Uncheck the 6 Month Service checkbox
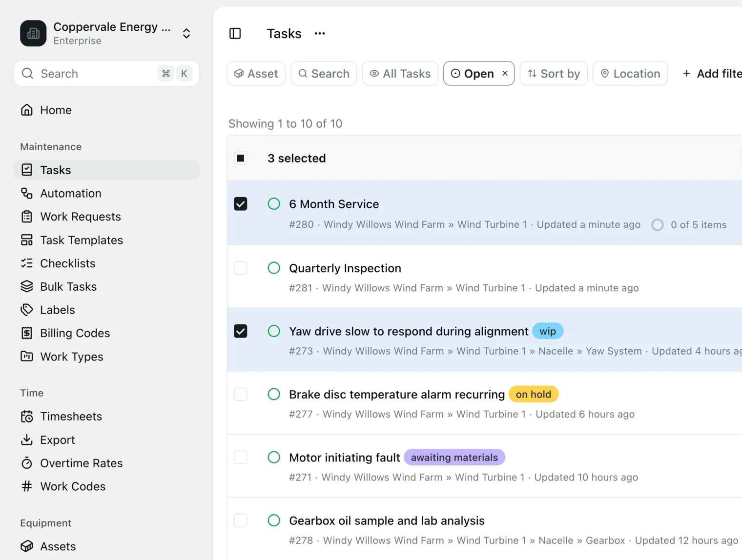This screenshot has height=560, width=742. click(x=241, y=204)
